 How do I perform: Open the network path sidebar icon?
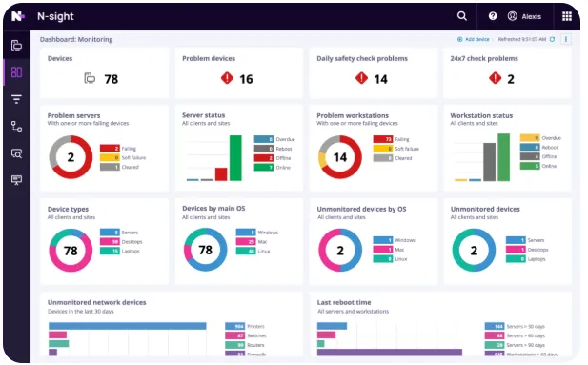[x=16, y=126]
